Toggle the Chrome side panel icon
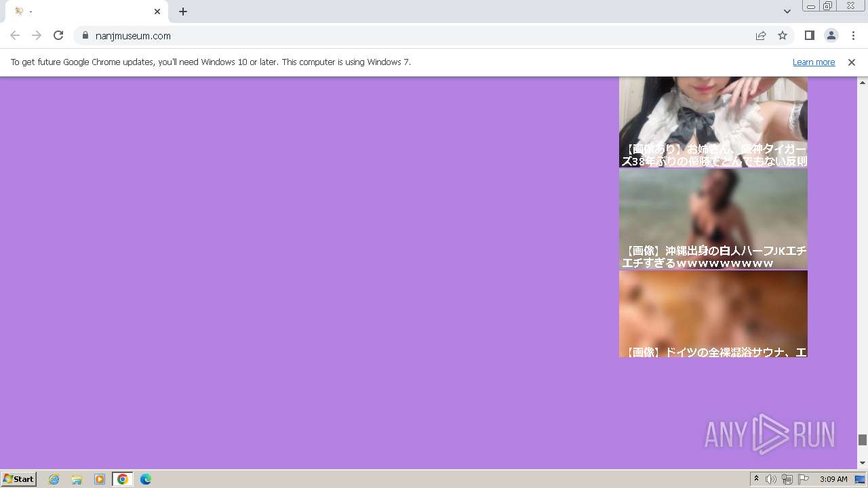The width and height of the screenshot is (868, 488). 809,35
